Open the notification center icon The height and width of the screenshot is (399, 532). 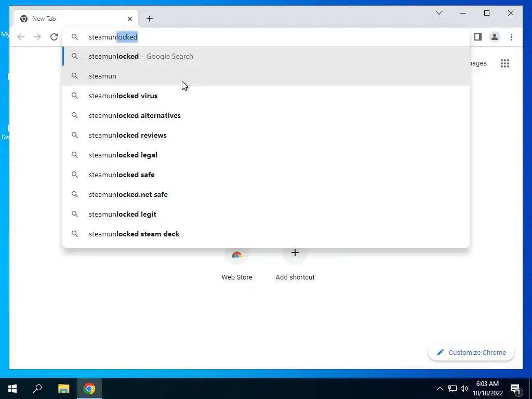[515, 389]
